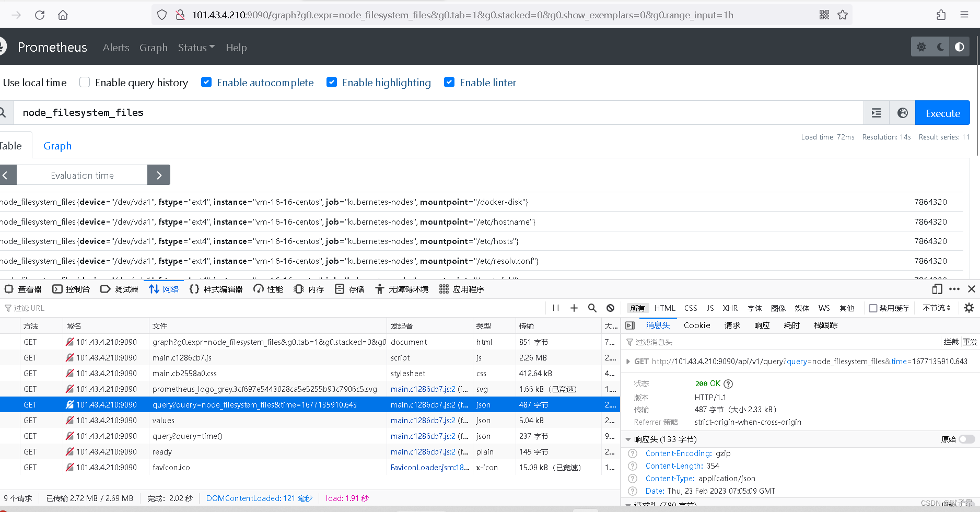Switch to 控制台 console tab
This screenshot has height=512, width=980.
[x=72, y=289]
